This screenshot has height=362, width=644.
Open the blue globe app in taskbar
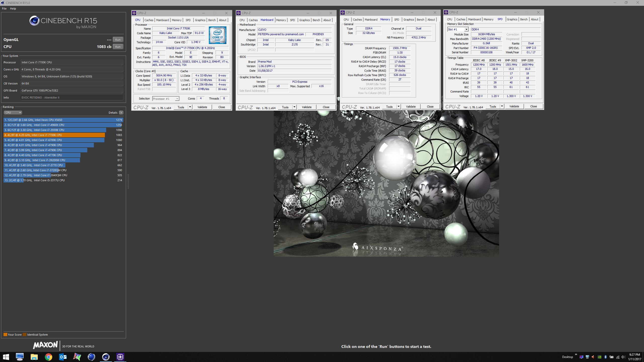pyautogui.click(x=91, y=357)
